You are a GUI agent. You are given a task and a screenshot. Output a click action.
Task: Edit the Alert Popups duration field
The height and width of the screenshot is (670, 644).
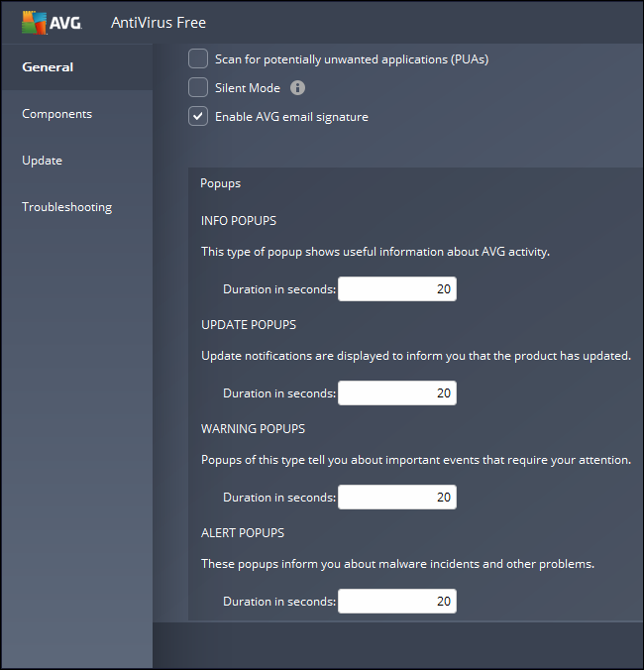(397, 602)
